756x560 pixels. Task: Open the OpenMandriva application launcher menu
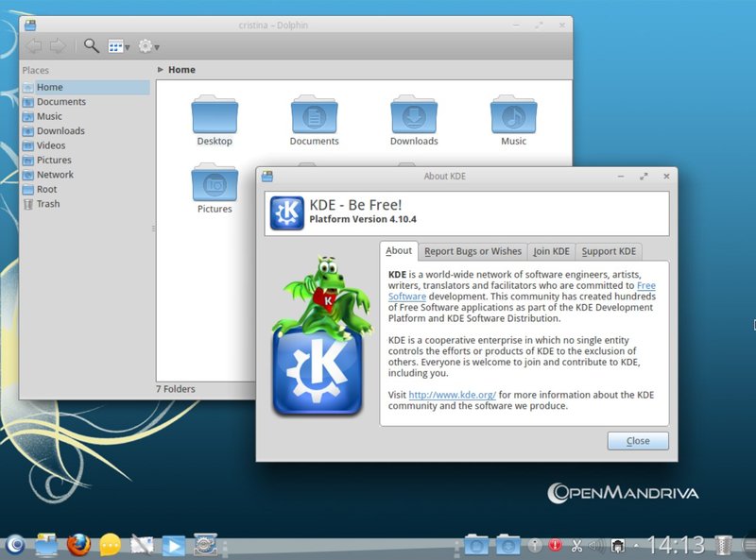(15, 545)
